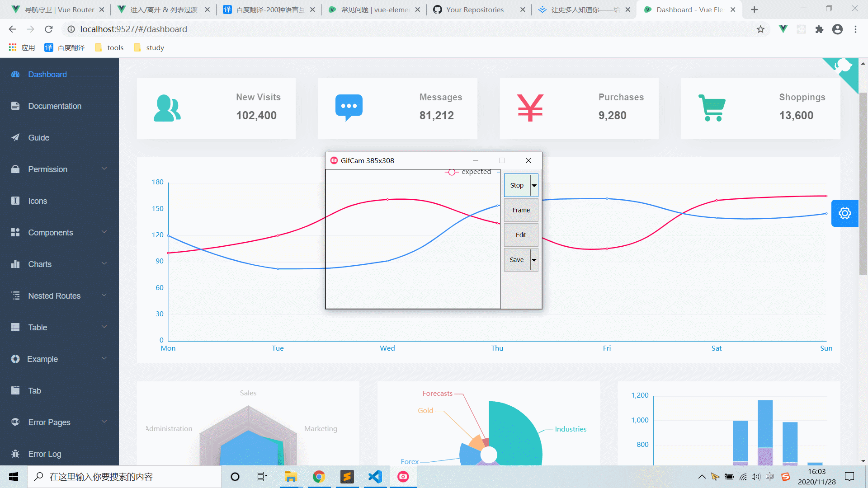Open Vue devtools extension icon

(x=783, y=29)
